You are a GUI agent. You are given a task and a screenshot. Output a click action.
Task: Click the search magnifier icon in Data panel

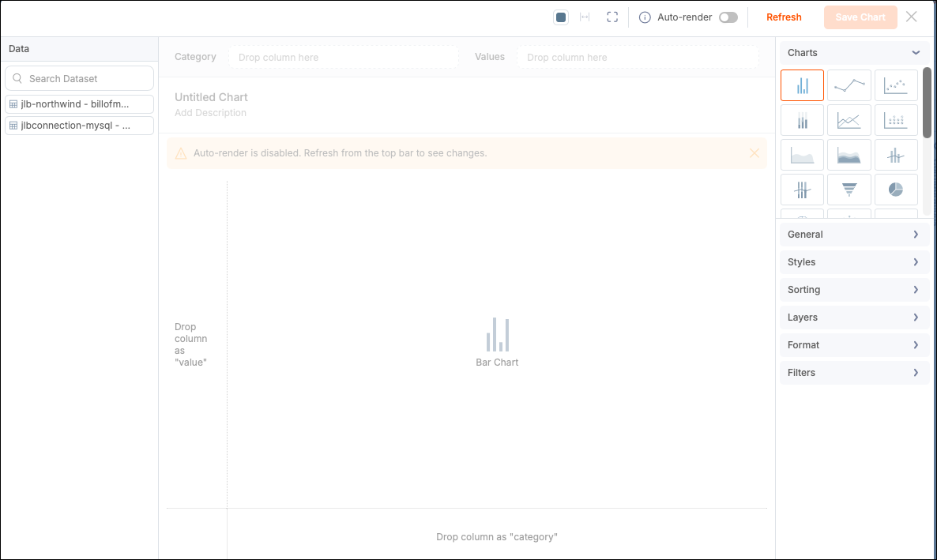coord(17,78)
